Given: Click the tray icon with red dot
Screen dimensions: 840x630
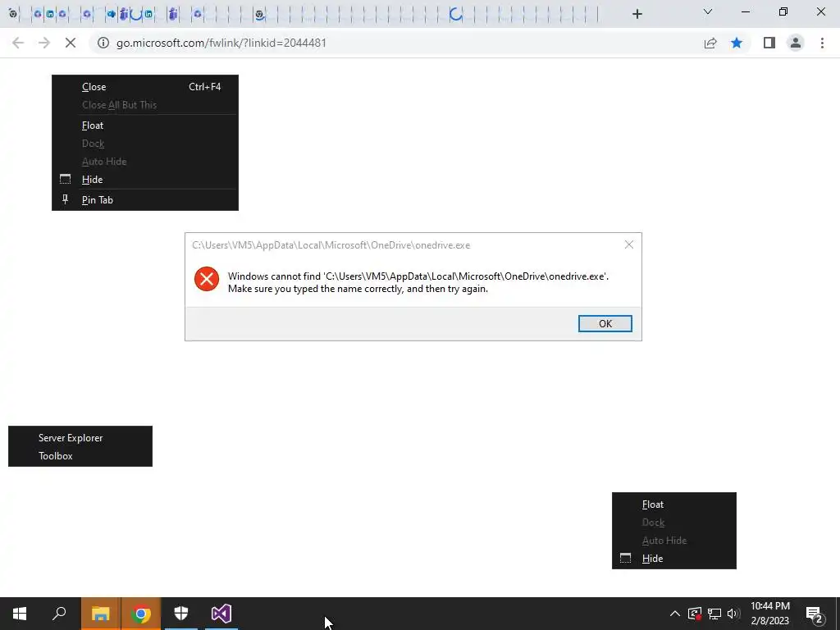Looking at the screenshot, I should coord(694,614).
